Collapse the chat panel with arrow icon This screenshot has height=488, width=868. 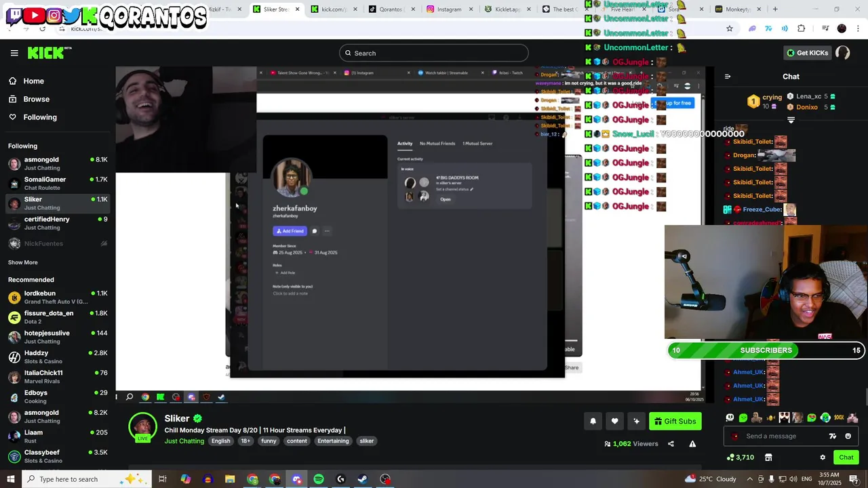tap(728, 77)
